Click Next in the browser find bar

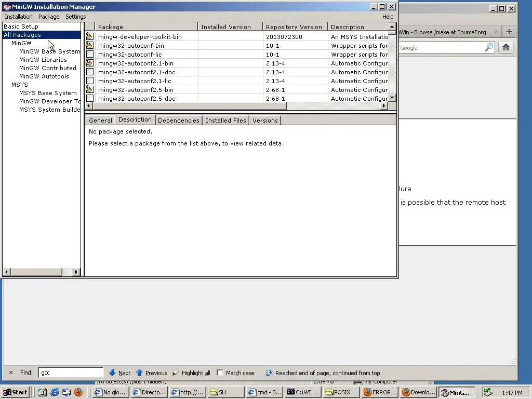coord(120,373)
